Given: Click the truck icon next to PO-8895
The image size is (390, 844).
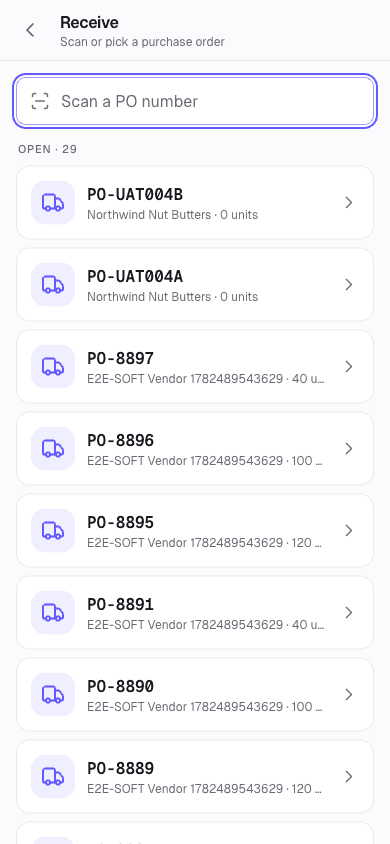Looking at the screenshot, I should pos(53,530).
